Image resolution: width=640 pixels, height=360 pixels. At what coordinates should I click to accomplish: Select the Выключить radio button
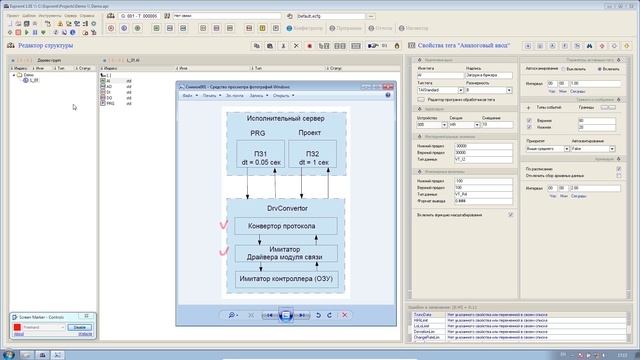[x=563, y=69]
